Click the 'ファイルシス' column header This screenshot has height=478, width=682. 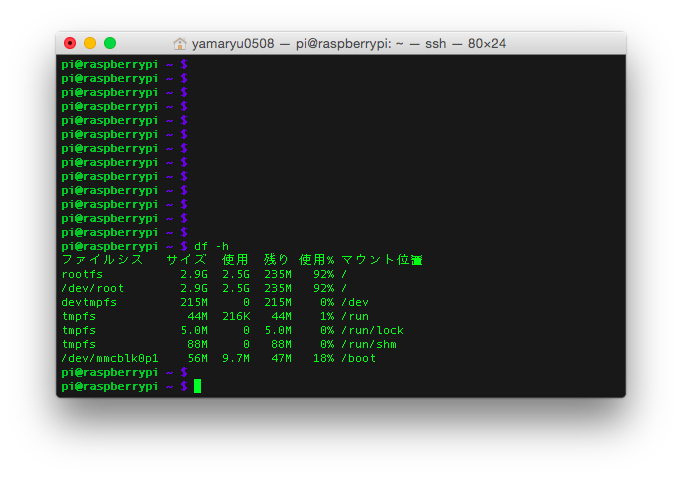click(103, 260)
